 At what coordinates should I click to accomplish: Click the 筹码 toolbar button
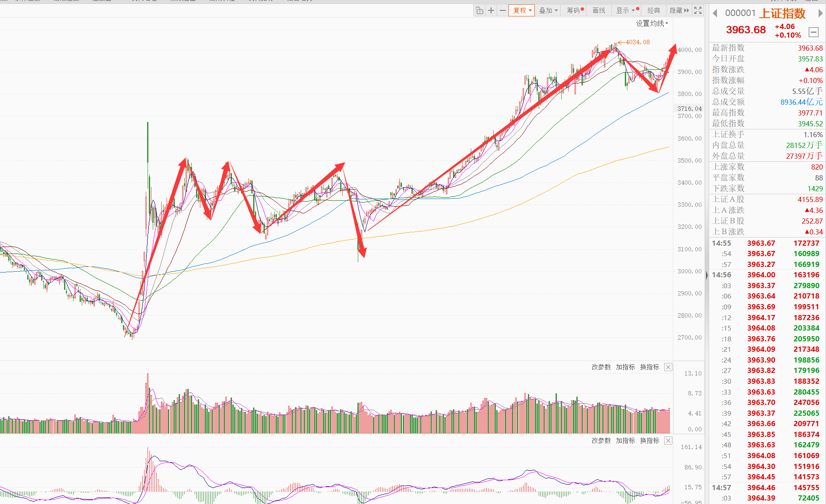click(575, 11)
